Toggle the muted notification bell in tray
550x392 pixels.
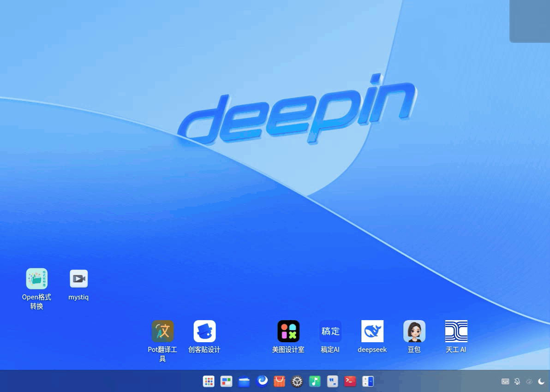(517, 381)
